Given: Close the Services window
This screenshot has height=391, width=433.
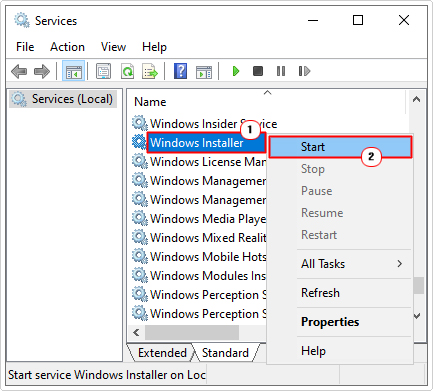Looking at the screenshot, I should point(404,20).
